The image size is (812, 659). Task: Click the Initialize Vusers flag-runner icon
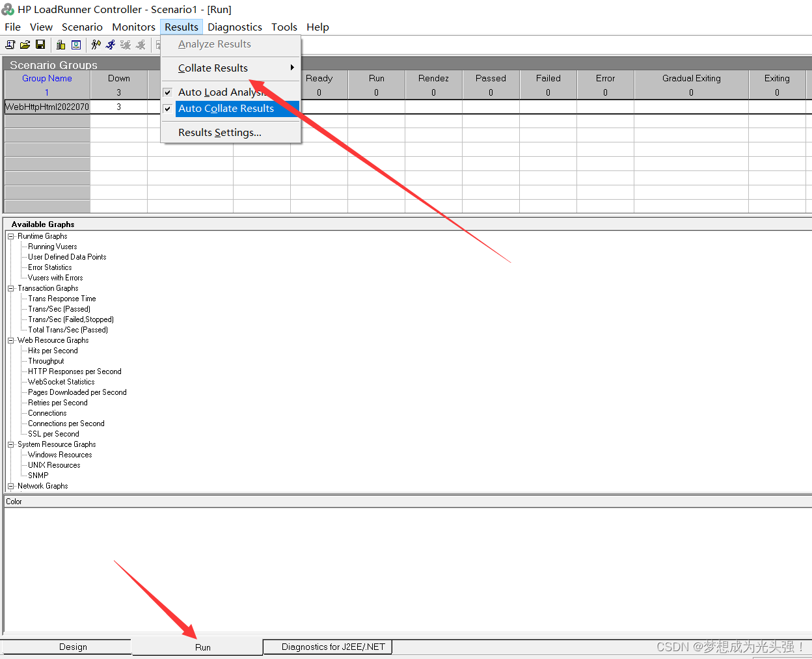pyautogui.click(x=96, y=45)
